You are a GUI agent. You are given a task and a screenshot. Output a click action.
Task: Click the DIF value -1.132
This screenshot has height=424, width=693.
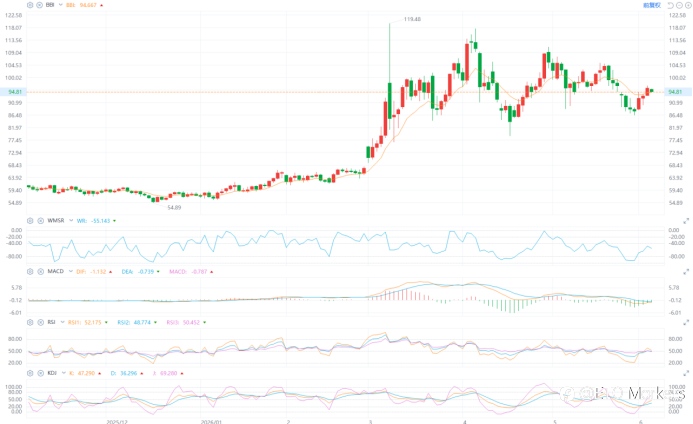[x=98, y=271]
